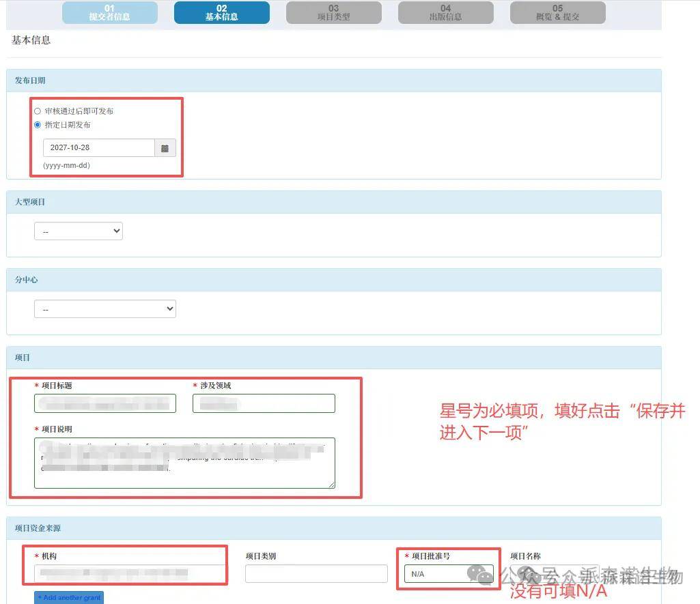This screenshot has height=604, width=700.
Task: Click into the 涉及领域 input box
Action: 264,403
